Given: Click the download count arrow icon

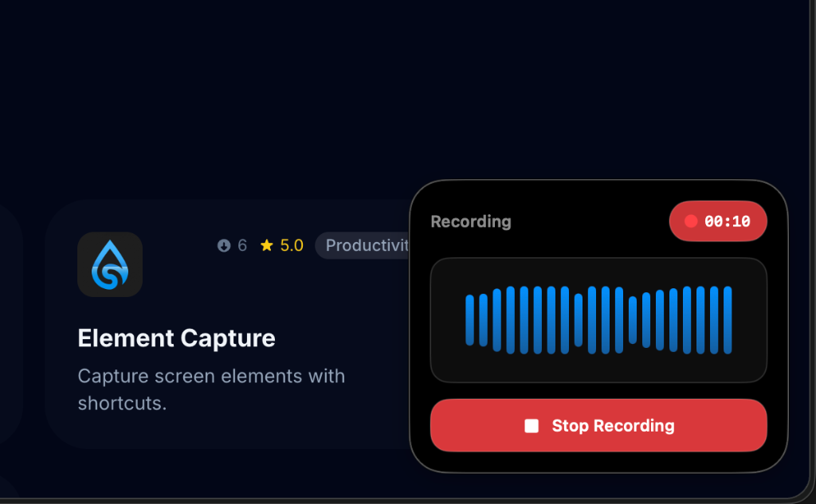Looking at the screenshot, I should click(224, 245).
